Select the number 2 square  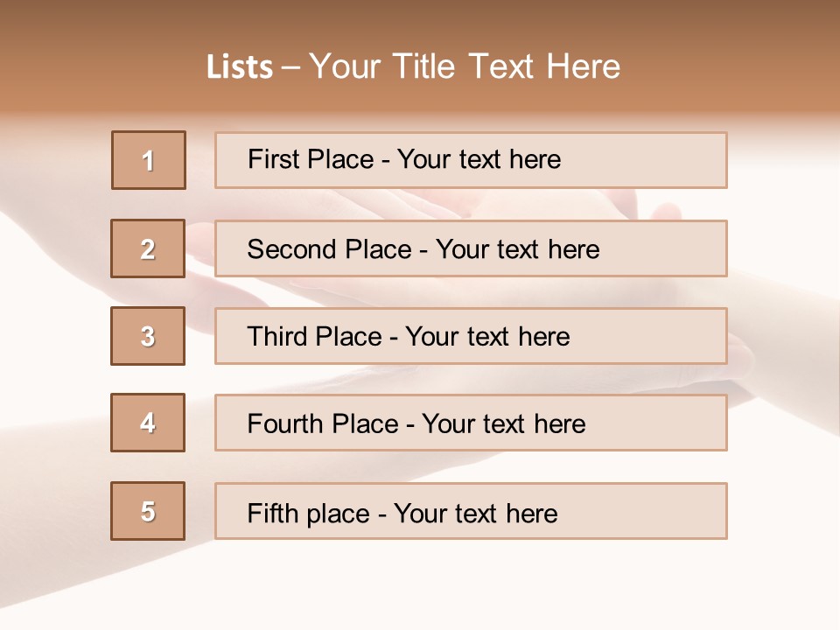pos(148,248)
